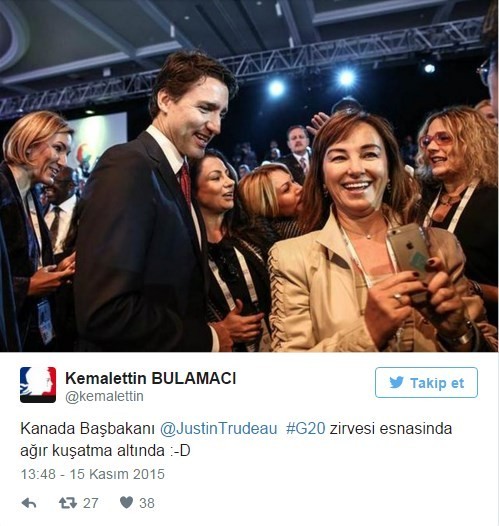Image resolution: width=499 pixels, height=526 pixels.
Task: Click the like count 38
Action: [147, 503]
